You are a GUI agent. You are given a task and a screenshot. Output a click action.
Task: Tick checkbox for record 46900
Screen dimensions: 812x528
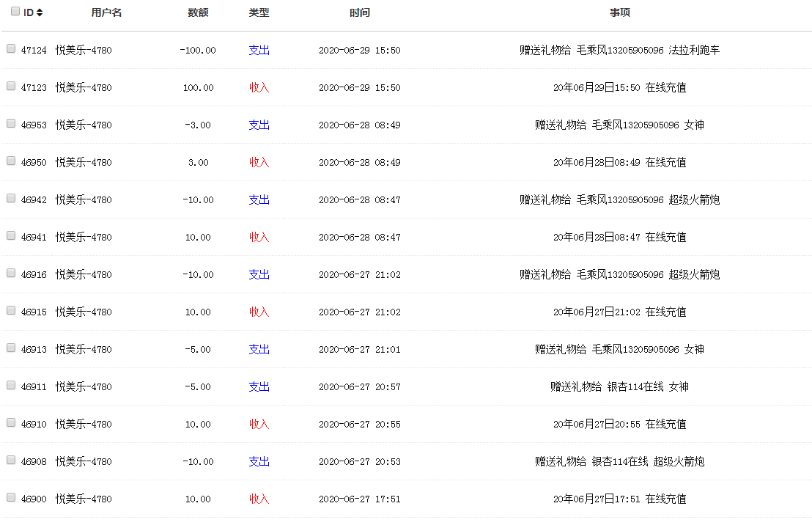11,498
